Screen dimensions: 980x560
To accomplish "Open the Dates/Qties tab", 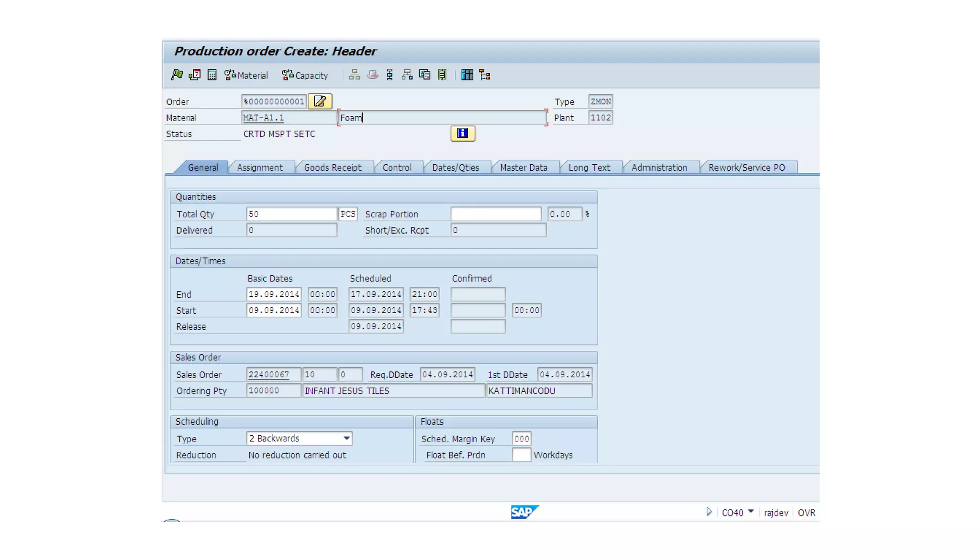I will tap(455, 168).
